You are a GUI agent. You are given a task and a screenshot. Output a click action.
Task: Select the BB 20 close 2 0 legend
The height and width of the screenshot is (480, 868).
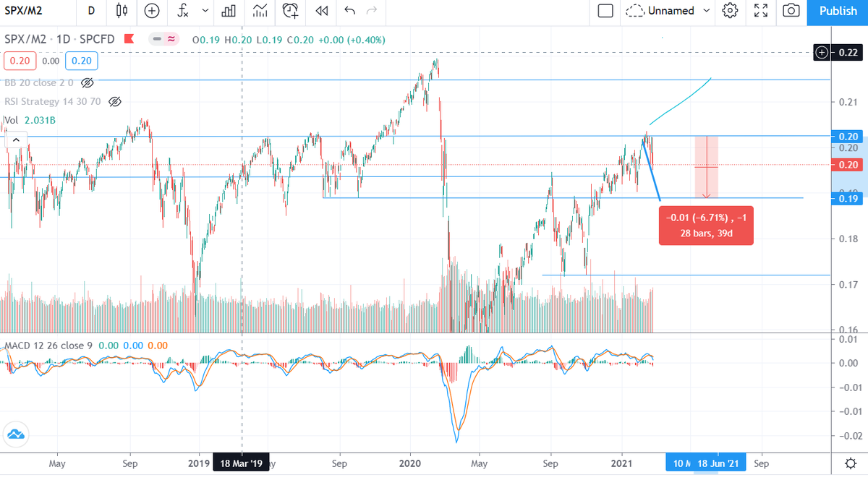[41, 82]
